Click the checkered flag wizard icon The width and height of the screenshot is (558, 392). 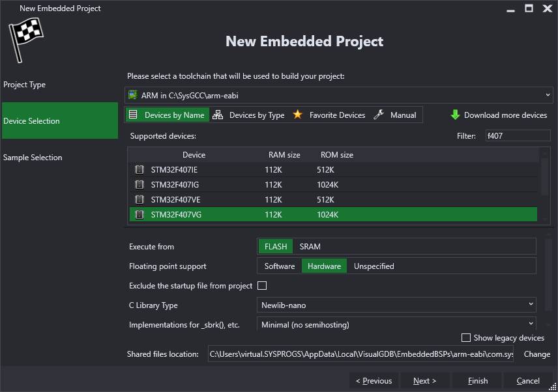click(25, 40)
